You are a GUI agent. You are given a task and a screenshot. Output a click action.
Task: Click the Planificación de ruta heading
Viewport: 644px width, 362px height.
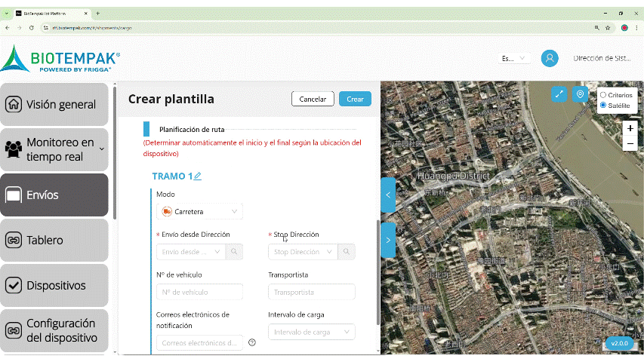point(192,129)
